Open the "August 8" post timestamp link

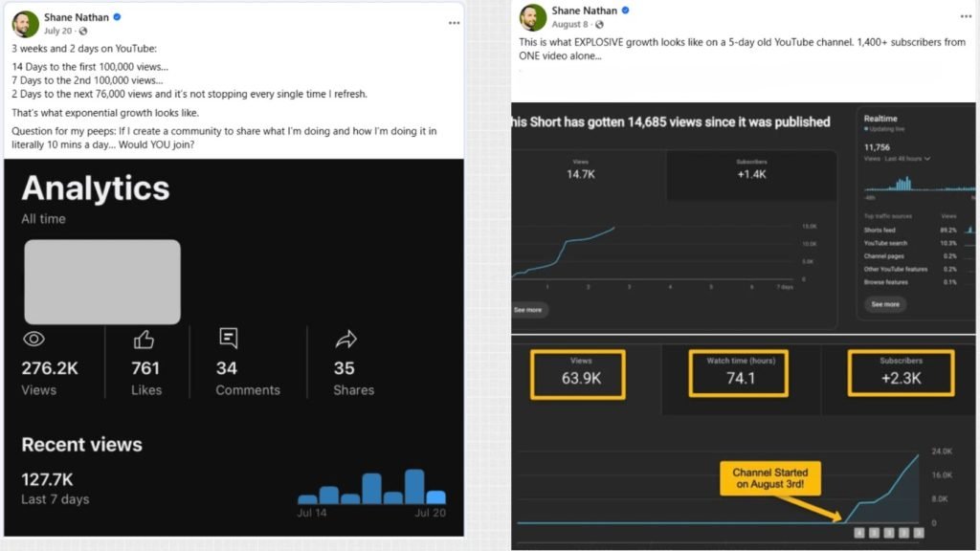pos(570,25)
